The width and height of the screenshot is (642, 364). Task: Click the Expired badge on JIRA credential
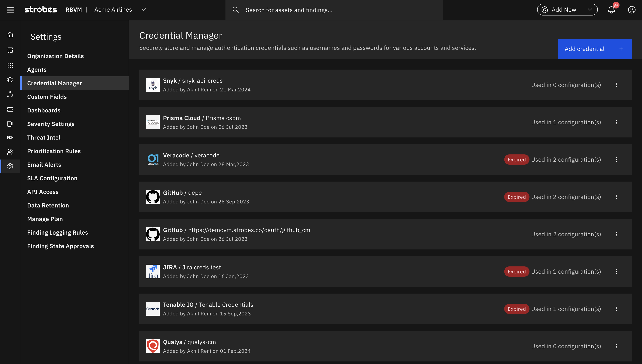click(516, 272)
